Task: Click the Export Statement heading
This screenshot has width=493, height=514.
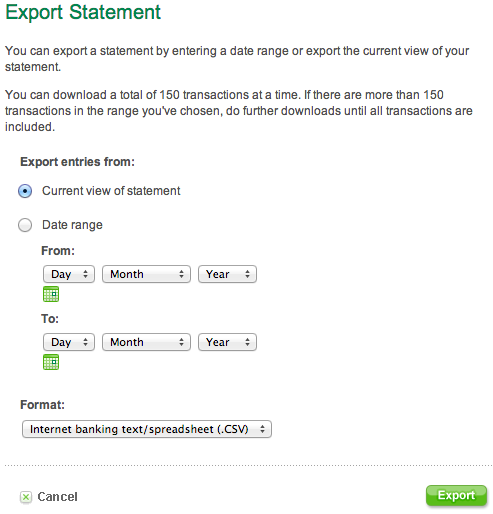Action: click(x=83, y=12)
